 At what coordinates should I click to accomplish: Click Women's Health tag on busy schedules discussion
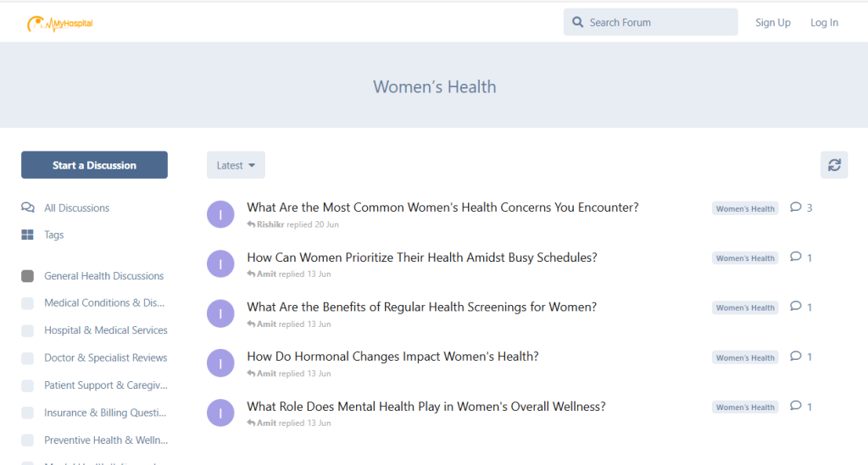(x=745, y=258)
